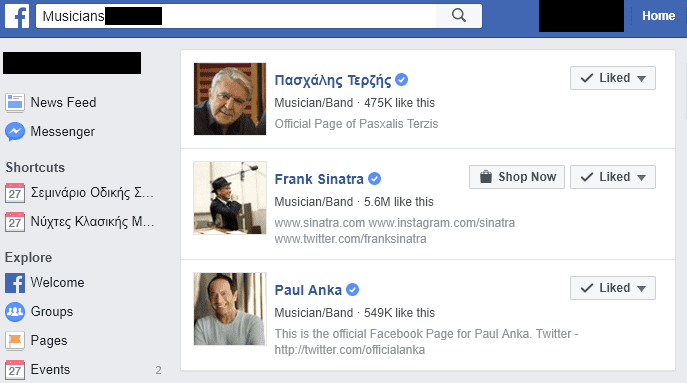The width and height of the screenshot is (687, 383).
Task: Open News Feed icon in sidebar
Action: [x=15, y=103]
